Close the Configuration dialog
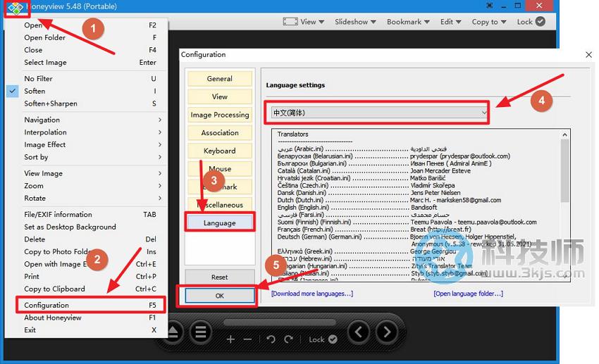Screen dimensions: 599x364 pyautogui.click(x=588, y=55)
